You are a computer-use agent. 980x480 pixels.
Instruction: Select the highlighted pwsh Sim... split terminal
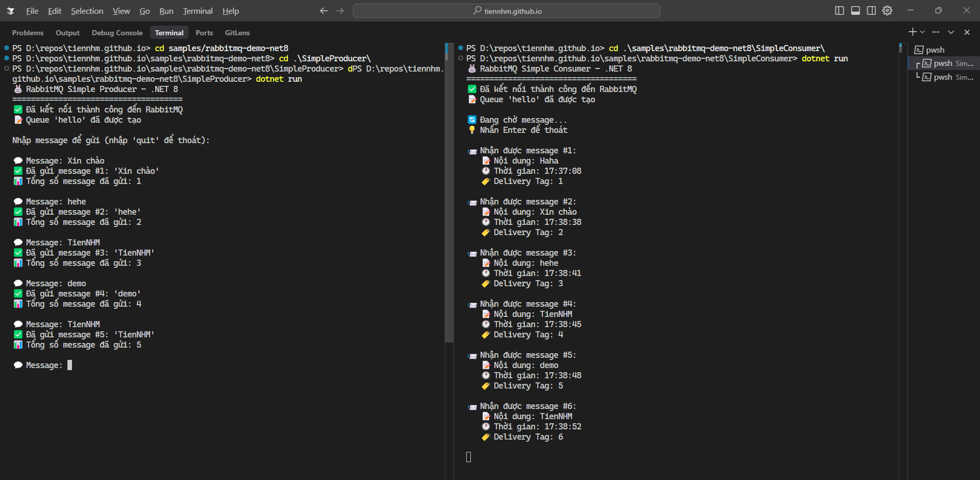coord(944,63)
